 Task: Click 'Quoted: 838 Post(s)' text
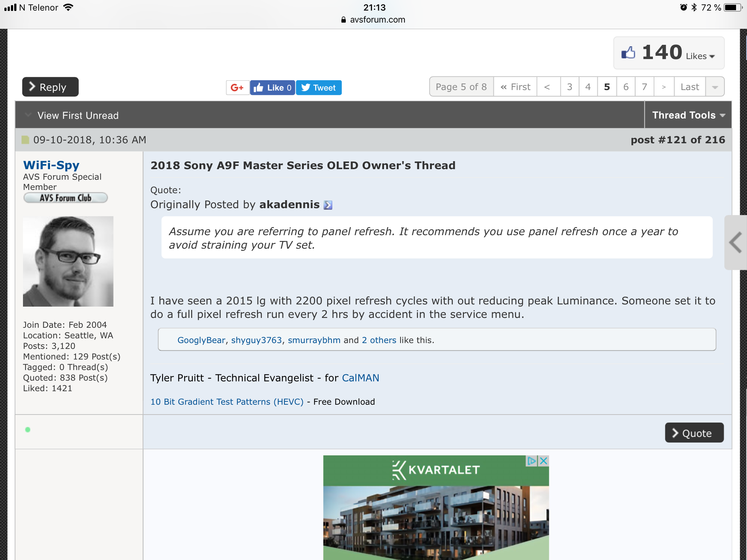tap(65, 378)
